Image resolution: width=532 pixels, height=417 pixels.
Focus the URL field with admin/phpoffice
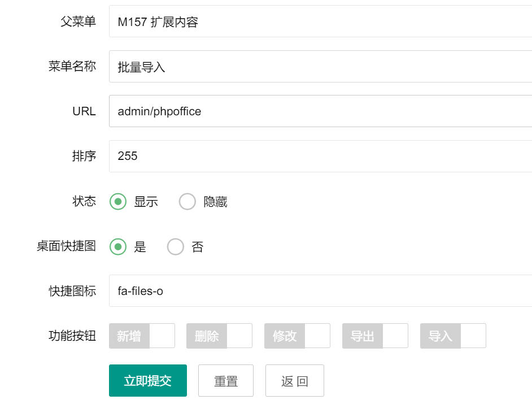320,111
